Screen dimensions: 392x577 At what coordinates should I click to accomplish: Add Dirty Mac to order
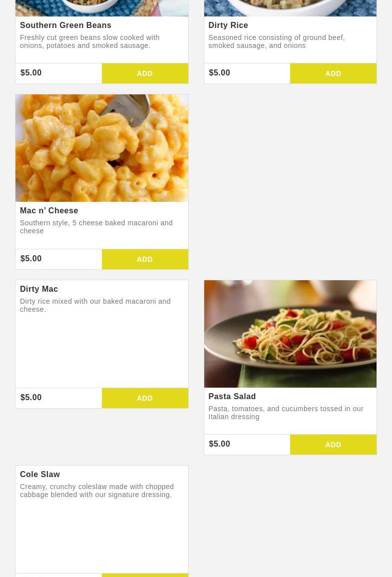tap(145, 398)
